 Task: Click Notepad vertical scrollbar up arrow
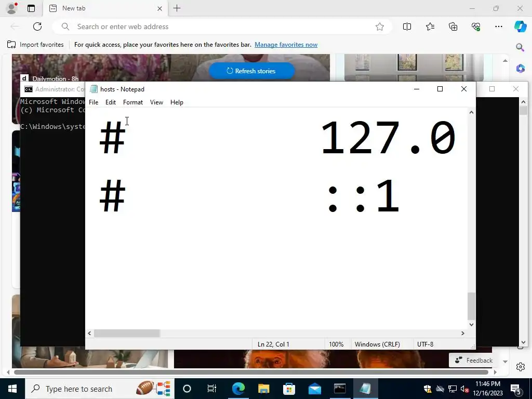pos(471,112)
